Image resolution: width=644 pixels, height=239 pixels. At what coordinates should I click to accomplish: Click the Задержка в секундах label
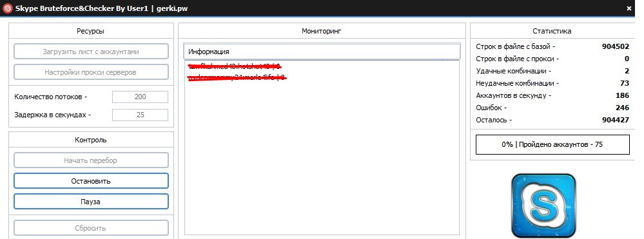click(52, 115)
